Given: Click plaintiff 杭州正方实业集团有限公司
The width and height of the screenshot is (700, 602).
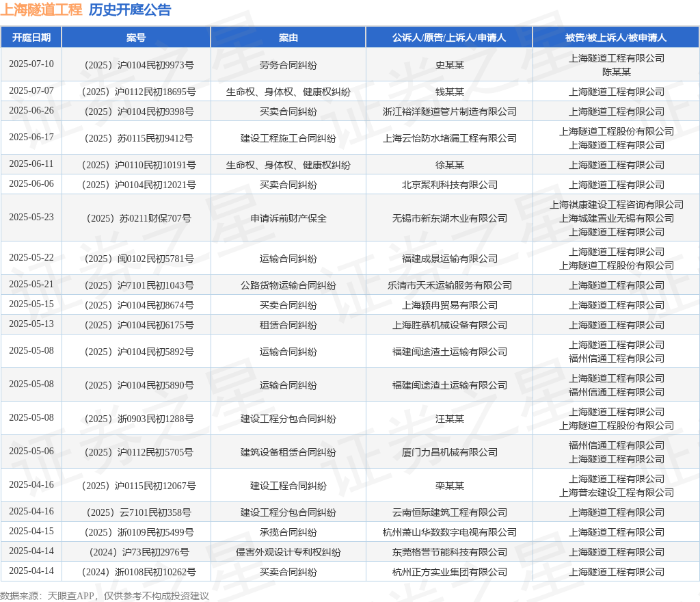Looking at the screenshot, I should (450, 572).
